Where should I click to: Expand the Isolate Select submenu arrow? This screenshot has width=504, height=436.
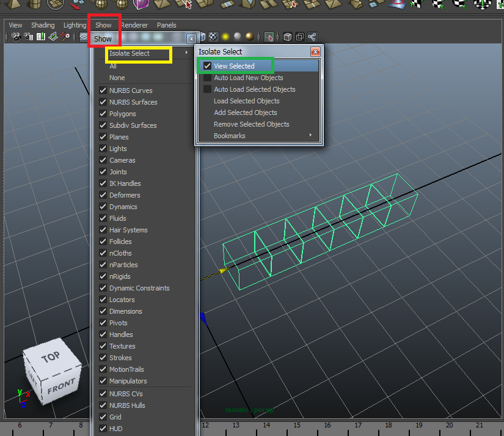pyautogui.click(x=186, y=53)
